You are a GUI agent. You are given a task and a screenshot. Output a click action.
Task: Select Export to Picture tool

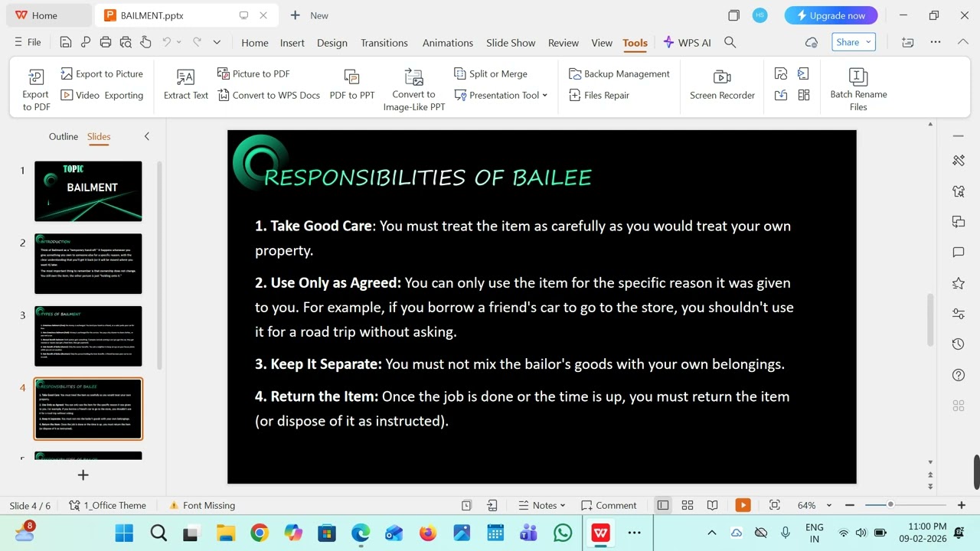[102, 73]
